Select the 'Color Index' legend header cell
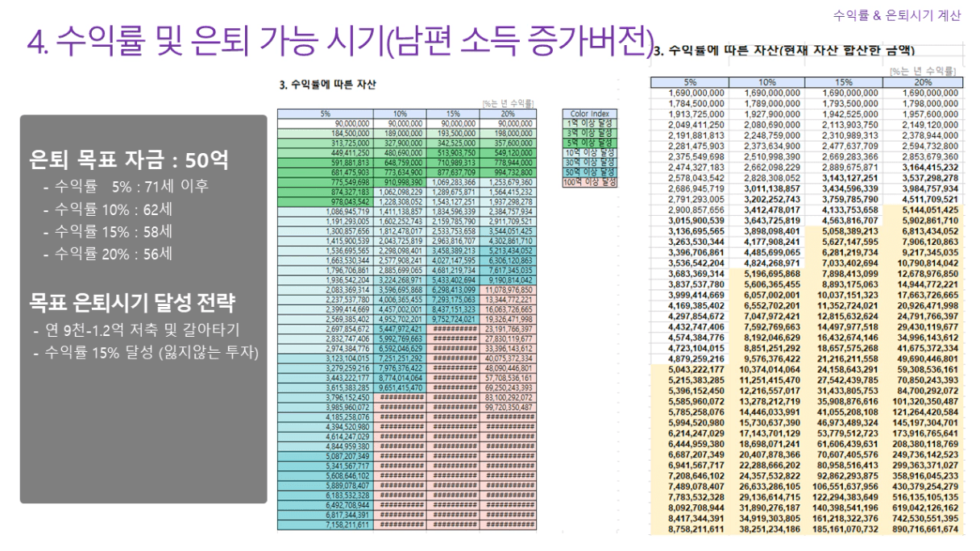980x551 pixels. tap(590, 114)
